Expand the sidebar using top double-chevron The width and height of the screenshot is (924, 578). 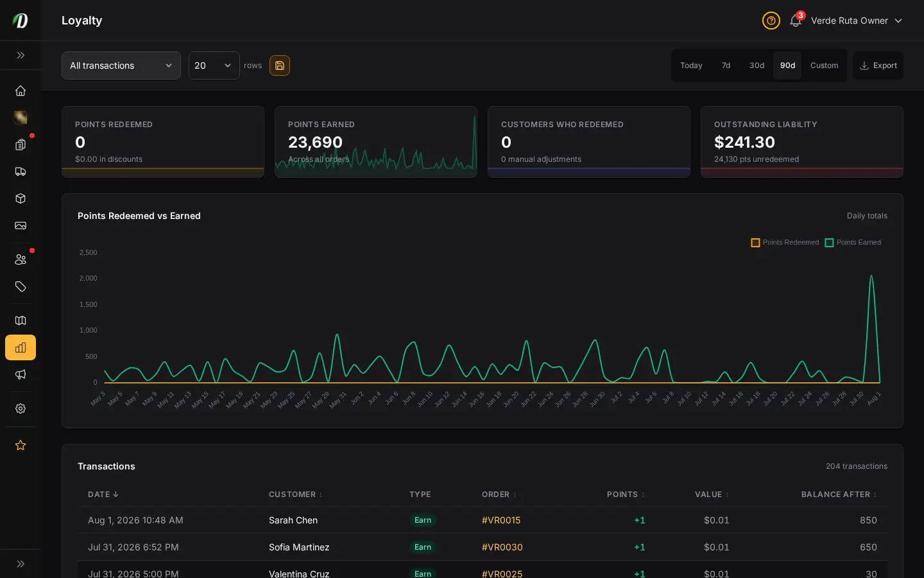coord(21,55)
